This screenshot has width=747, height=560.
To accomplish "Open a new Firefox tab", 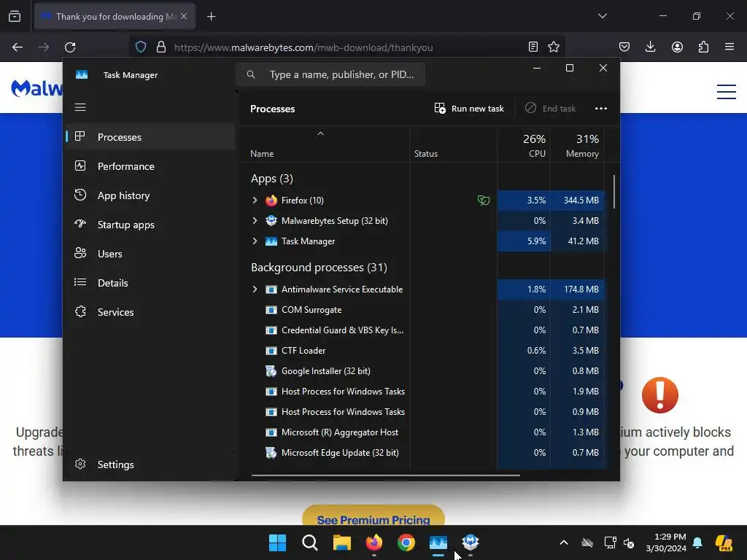I will point(211,17).
